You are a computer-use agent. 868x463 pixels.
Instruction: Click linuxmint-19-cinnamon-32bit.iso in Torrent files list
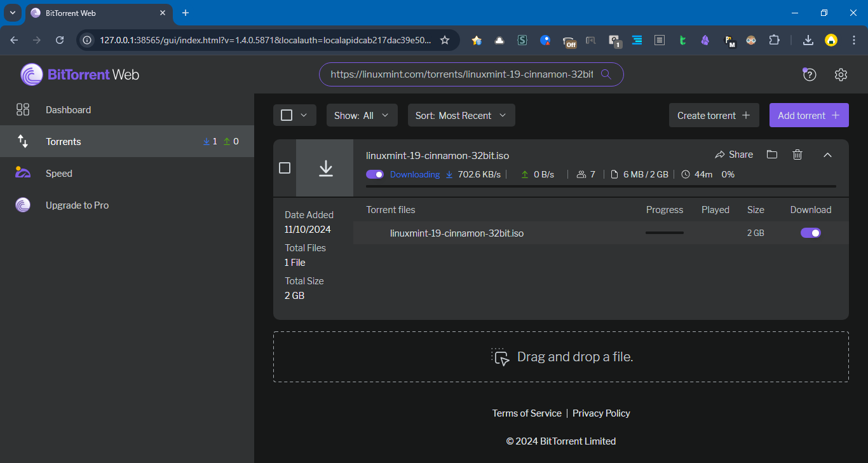coord(457,233)
